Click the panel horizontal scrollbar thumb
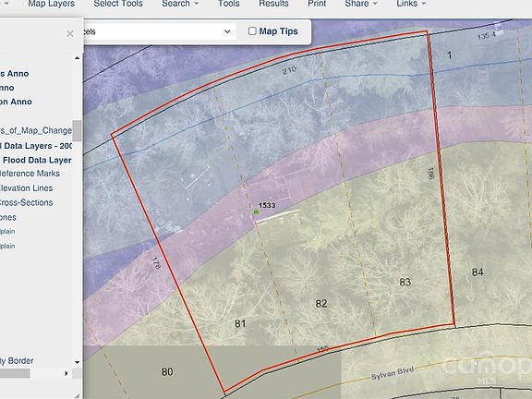This screenshot has height=399, width=532. pyautogui.click(x=15, y=373)
